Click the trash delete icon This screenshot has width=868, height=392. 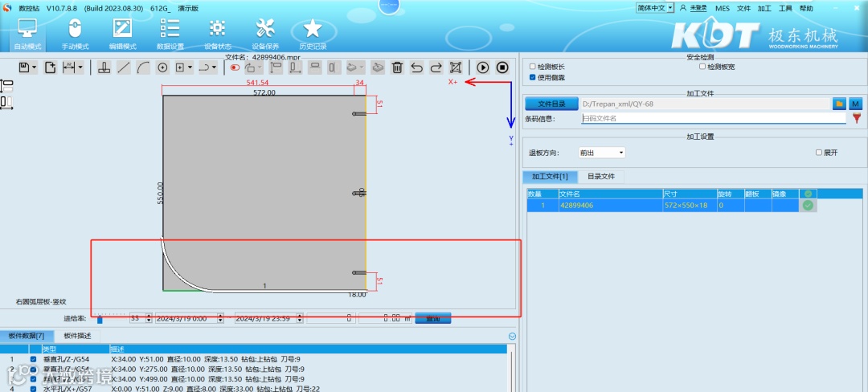397,67
